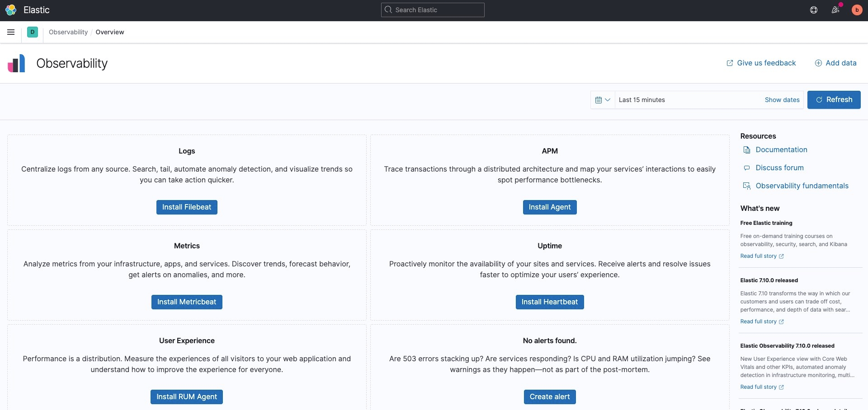The image size is (868, 410).
Task: Click the Create alert button
Action: (549, 396)
